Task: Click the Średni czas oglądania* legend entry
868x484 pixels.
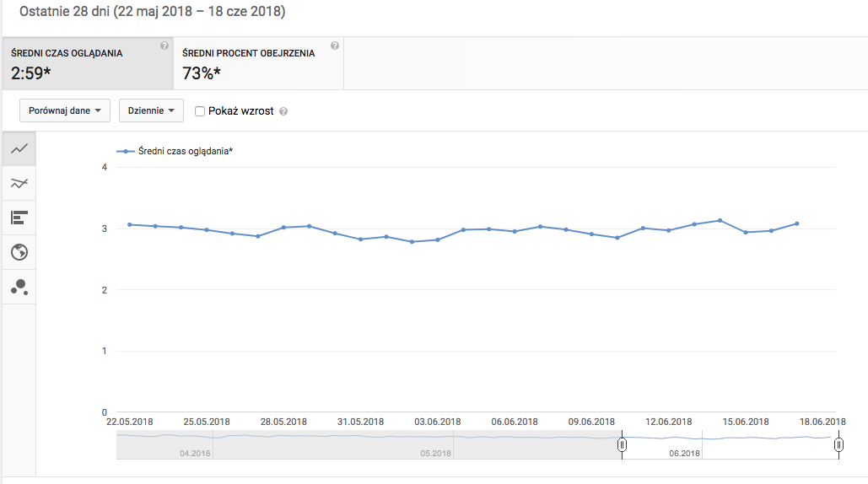Action: 175,151
